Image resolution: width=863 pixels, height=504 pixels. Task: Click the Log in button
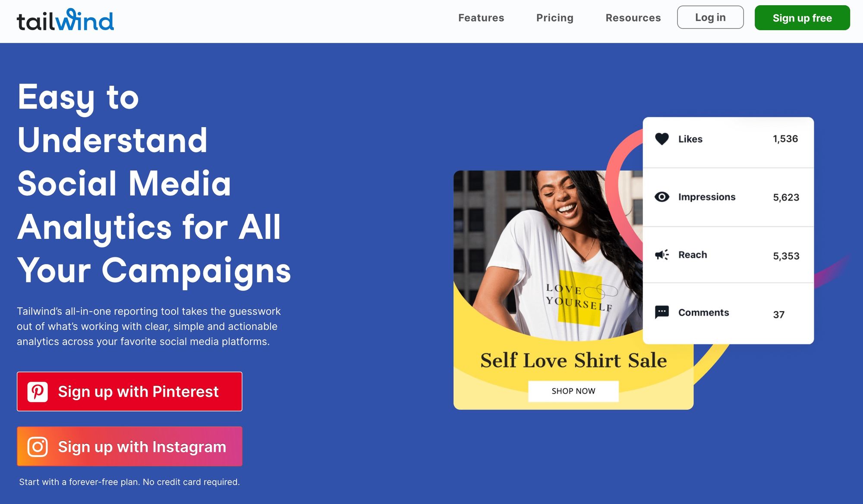710,17
